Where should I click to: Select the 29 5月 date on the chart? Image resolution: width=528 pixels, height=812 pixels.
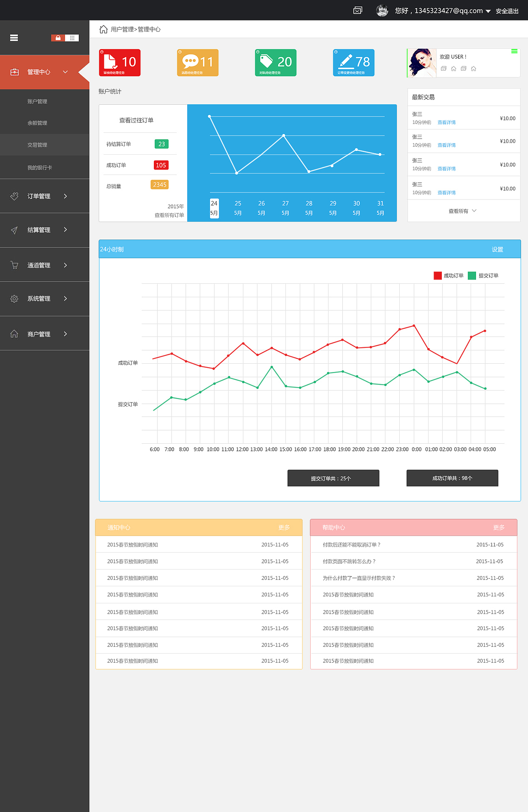tap(333, 208)
